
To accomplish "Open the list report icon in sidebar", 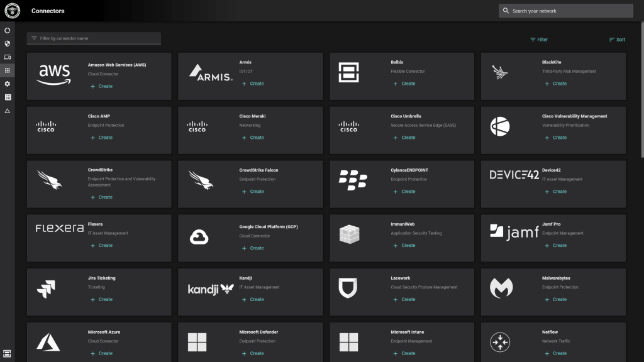I will (x=8, y=97).
